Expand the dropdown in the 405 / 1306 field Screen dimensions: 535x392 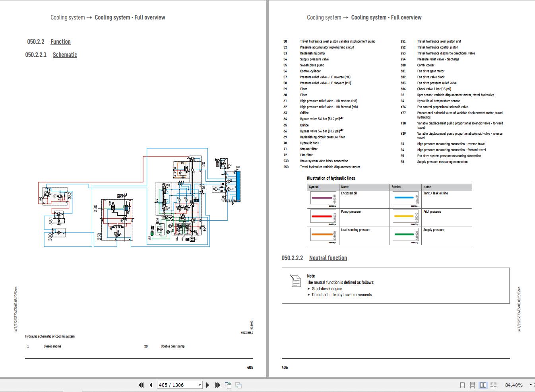click(x=200, y=385)
